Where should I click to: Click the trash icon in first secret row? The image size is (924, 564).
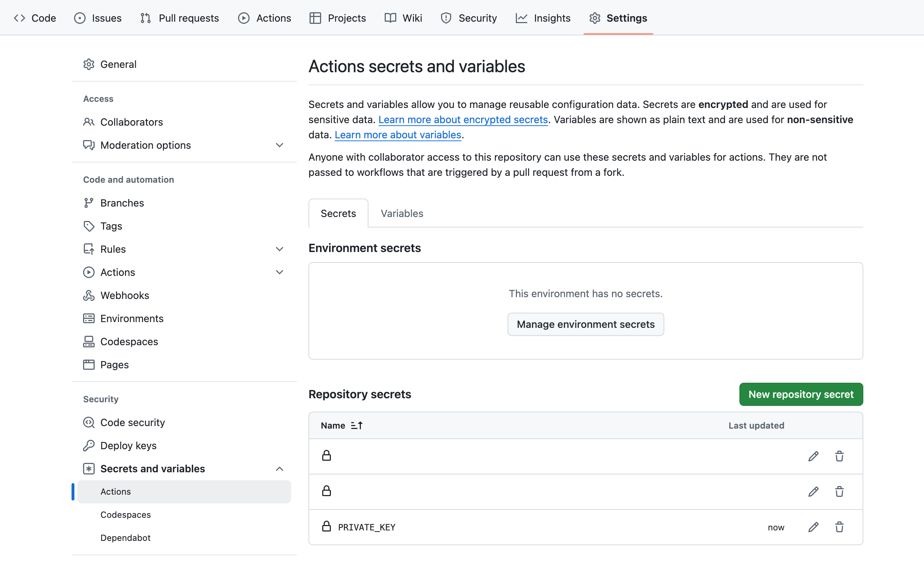(x=839, y=456)
